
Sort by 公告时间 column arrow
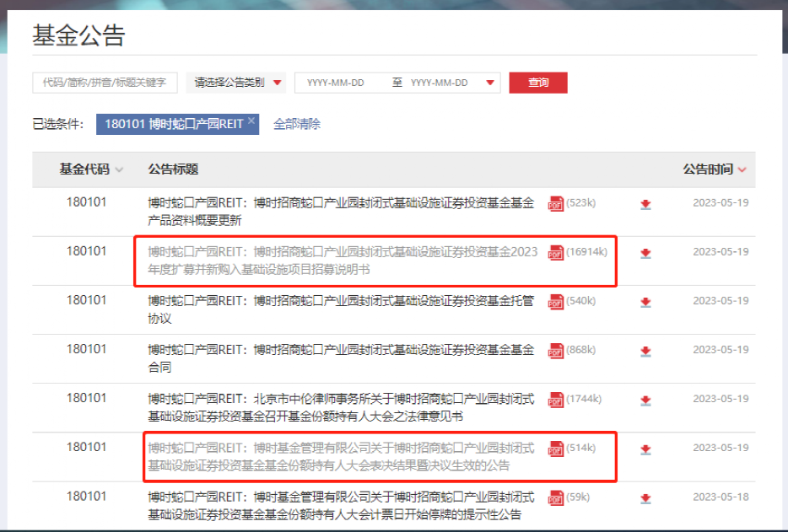coord(742,169)
